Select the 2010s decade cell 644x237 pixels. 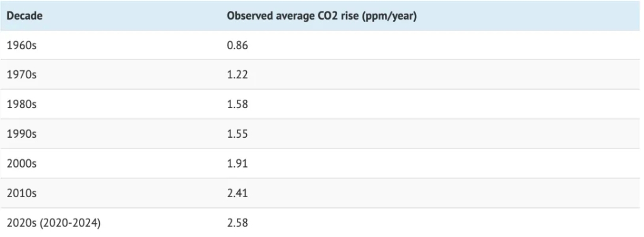110,193
